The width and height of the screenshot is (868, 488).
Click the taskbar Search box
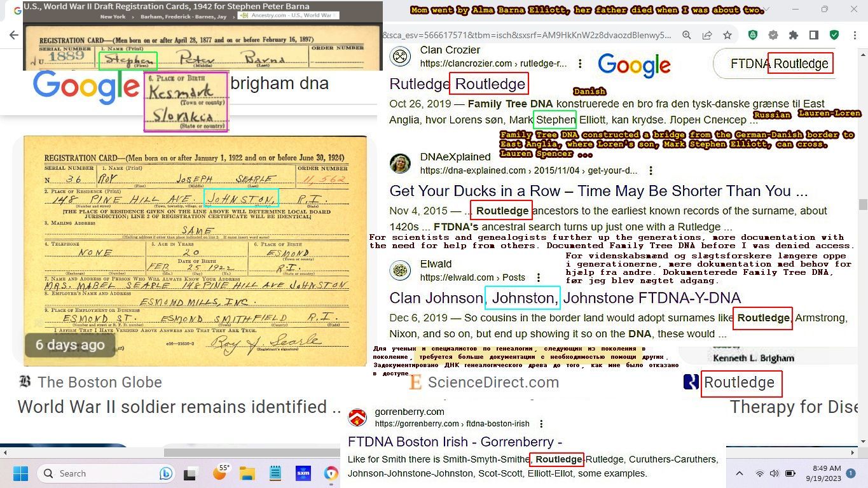107,473
